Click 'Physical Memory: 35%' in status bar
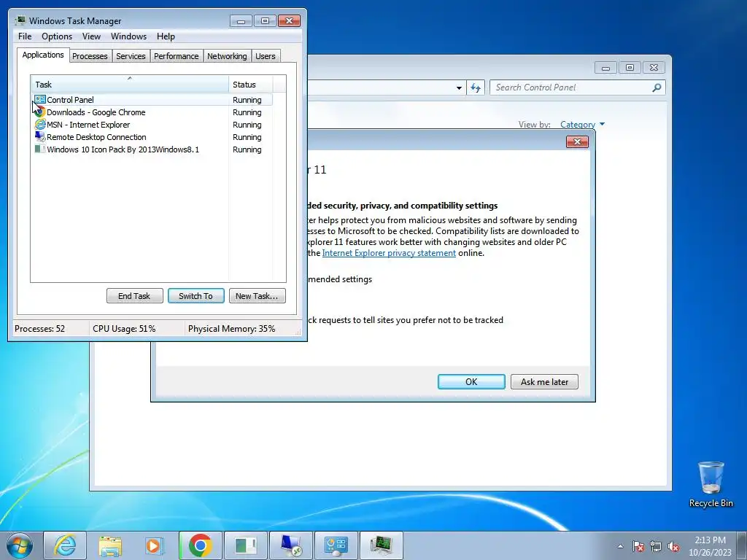The image size is (747, 560). click(x=231, y=329)
